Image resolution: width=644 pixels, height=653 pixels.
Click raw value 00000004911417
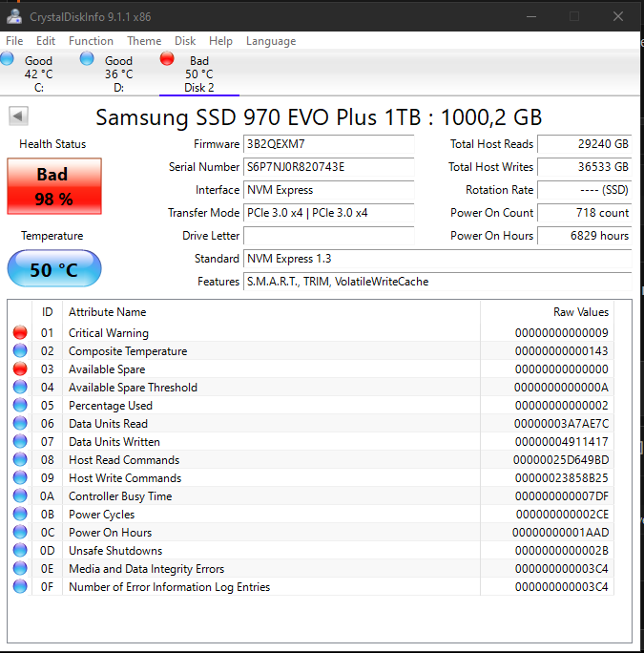[562, 441]
